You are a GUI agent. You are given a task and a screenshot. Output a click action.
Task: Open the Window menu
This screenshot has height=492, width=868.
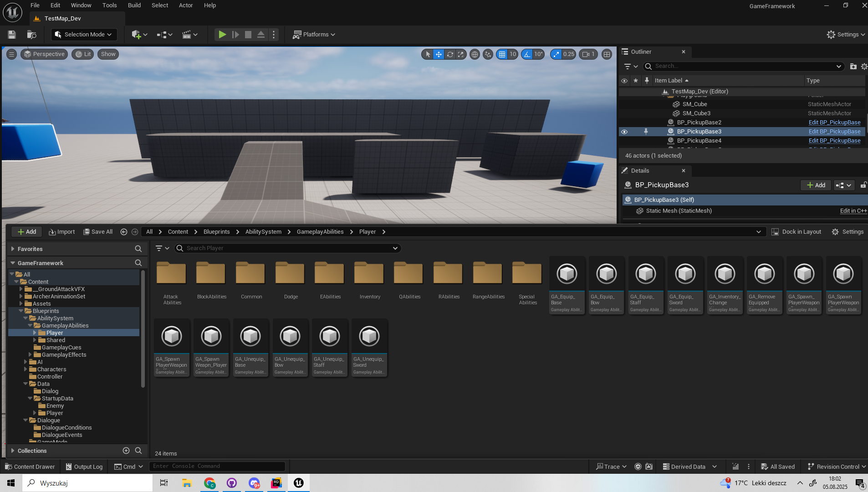[x=81, y=5]
